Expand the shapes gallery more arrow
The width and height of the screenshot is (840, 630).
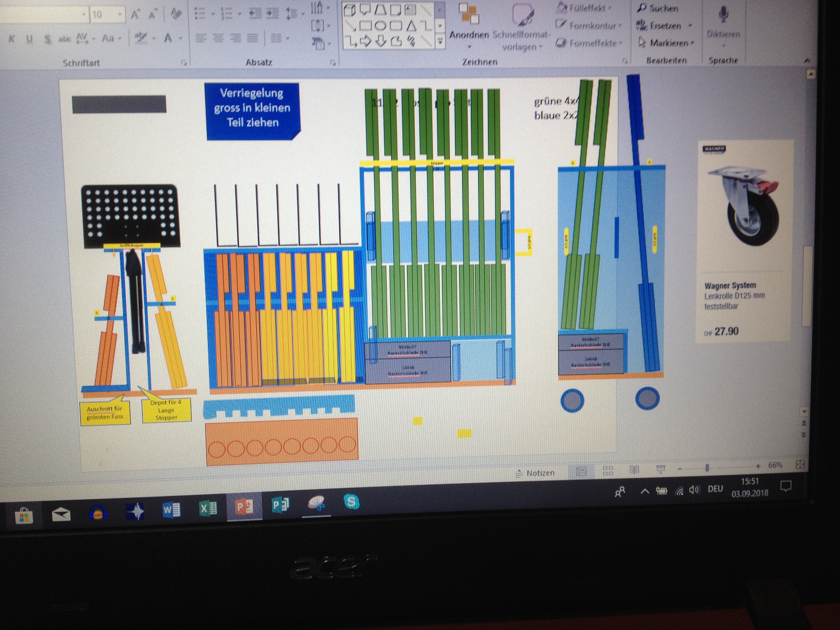click(440, 41)
